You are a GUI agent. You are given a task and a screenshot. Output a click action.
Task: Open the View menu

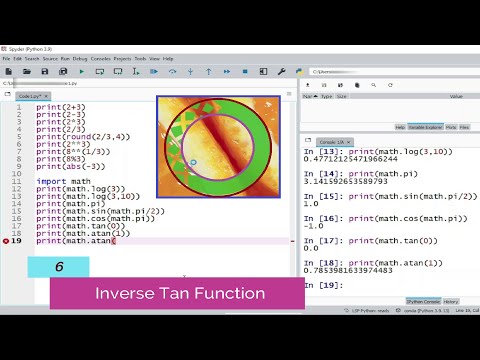[x=154, y=59]
